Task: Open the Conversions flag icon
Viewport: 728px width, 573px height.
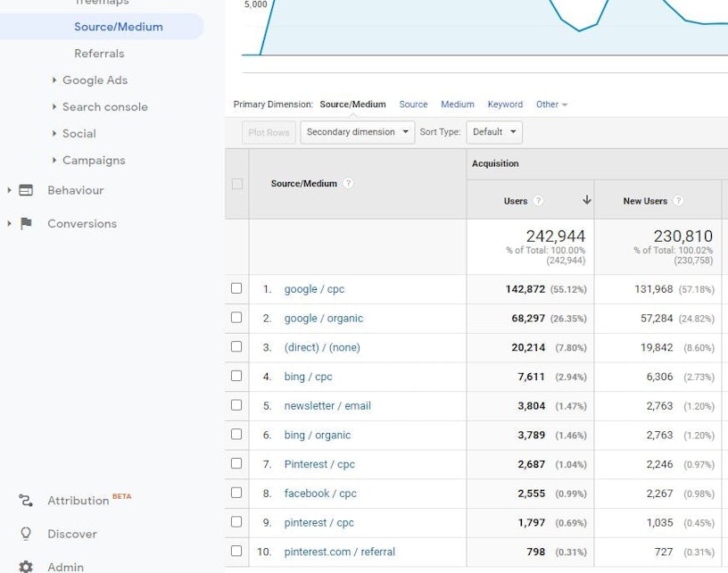Action: 26,224
